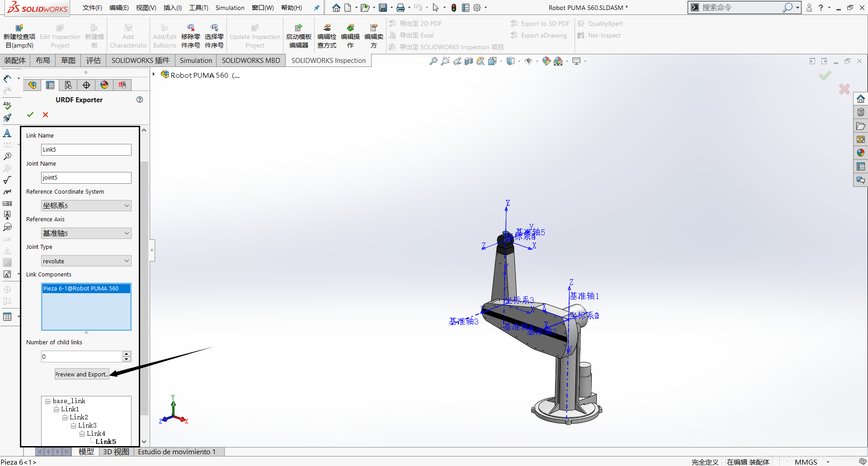Switch to the 3D 视图 bottom tab
Screen dimensions: 868x466
tap(116, 452)
